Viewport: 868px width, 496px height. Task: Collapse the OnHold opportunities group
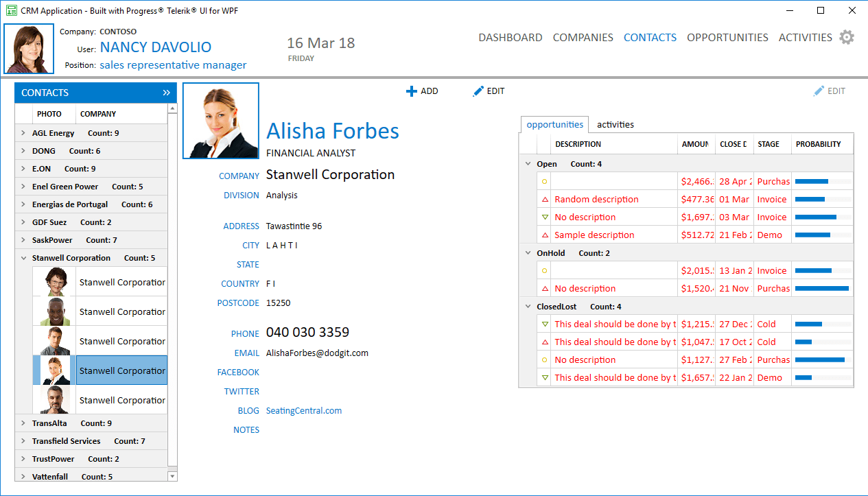click(528, 253)
